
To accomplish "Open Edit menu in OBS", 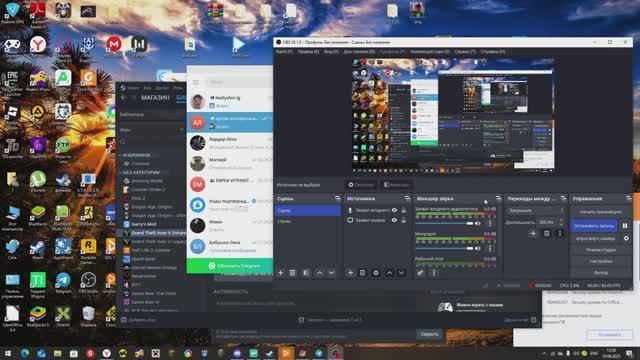I will tap(308, 52).
